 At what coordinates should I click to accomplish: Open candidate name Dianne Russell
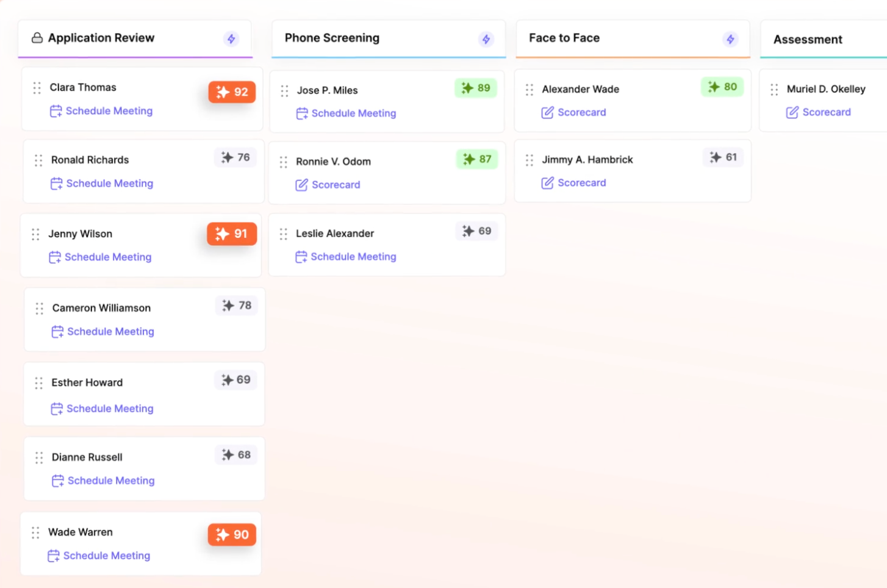87,457
